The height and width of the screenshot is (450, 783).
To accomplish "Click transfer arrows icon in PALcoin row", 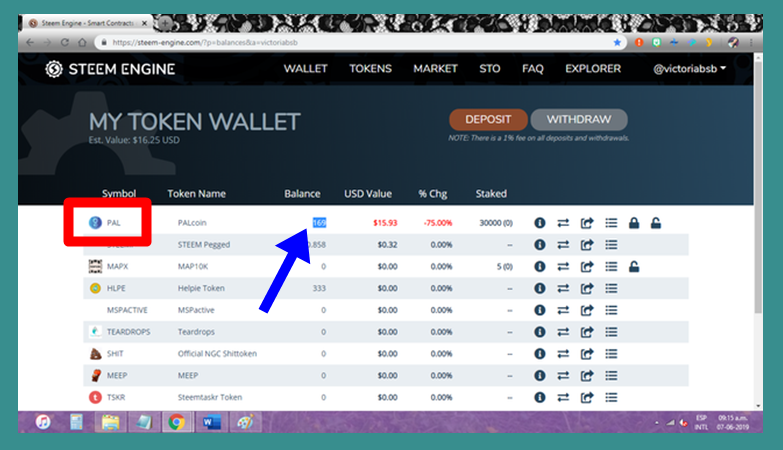I will pyautogui.click(x=563, y=223).
